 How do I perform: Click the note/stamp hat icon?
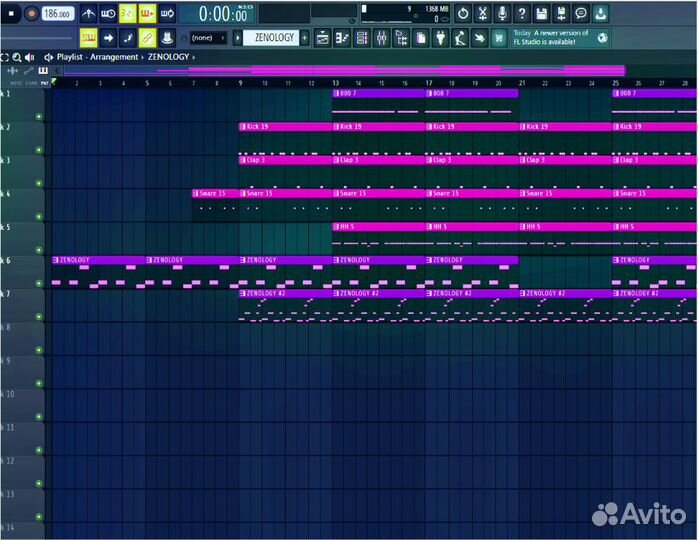pyautogui.click(x=167, y=38)
